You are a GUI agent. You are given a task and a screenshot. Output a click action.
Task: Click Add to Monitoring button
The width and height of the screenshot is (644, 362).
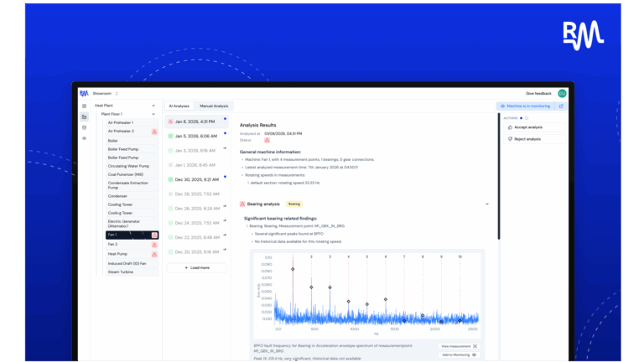coord(459,355)
